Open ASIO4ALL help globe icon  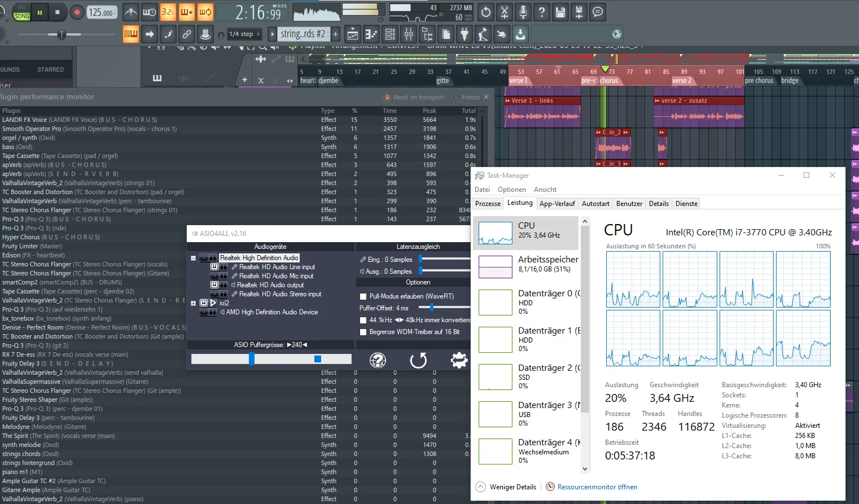(x=378, y=360)
